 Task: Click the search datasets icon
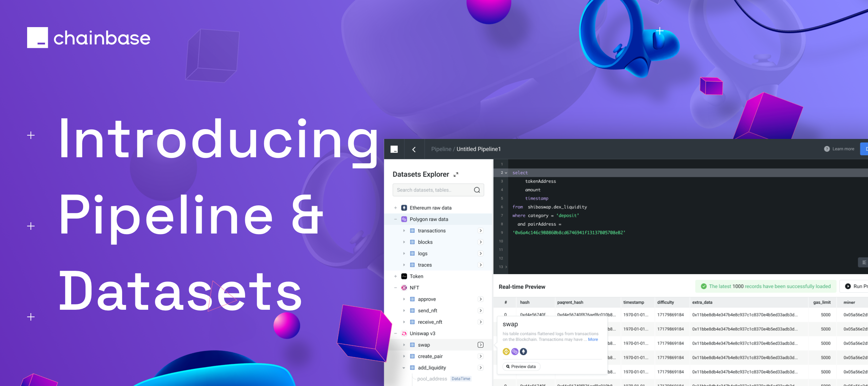477,191
